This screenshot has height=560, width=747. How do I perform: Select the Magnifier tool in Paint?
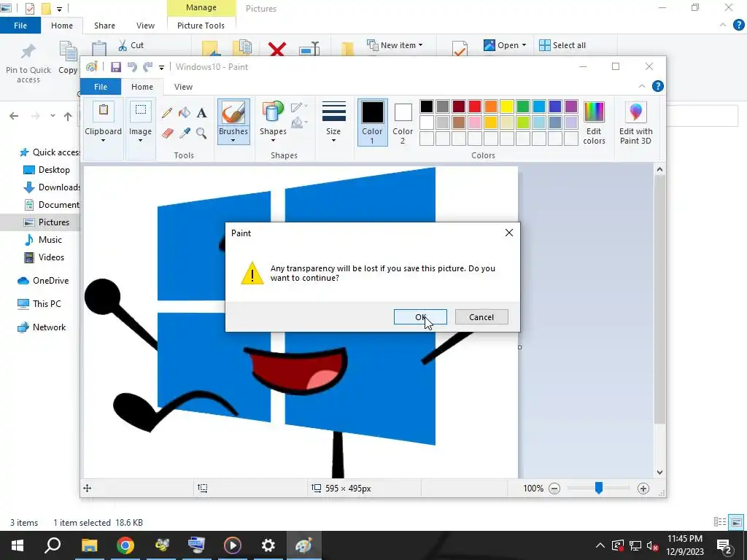[x=201, y=133]
